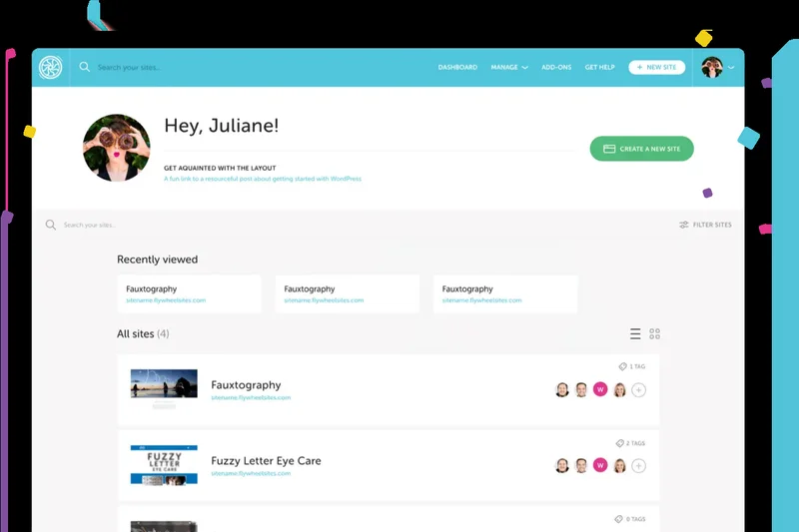Click fourth collaborator avatar on Fauxtography row
Viewport: 799px width, 532px height.
coord(619,390)
